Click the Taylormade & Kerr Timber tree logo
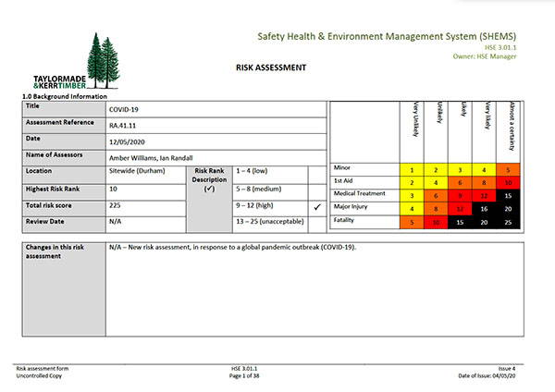The image size is (555, 392). click(77, 61)
